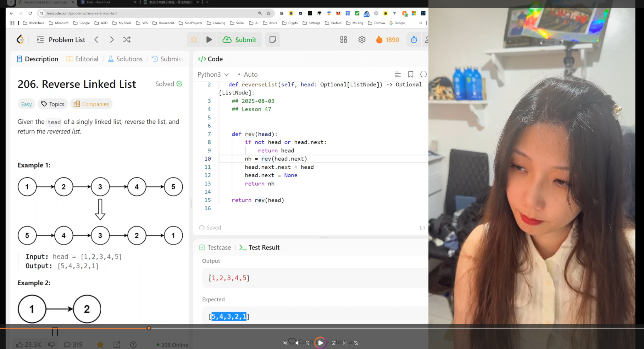The height and width of the screenshot is (349, 644).
Task: Click the 1890 streak flame
Action: 387,40
